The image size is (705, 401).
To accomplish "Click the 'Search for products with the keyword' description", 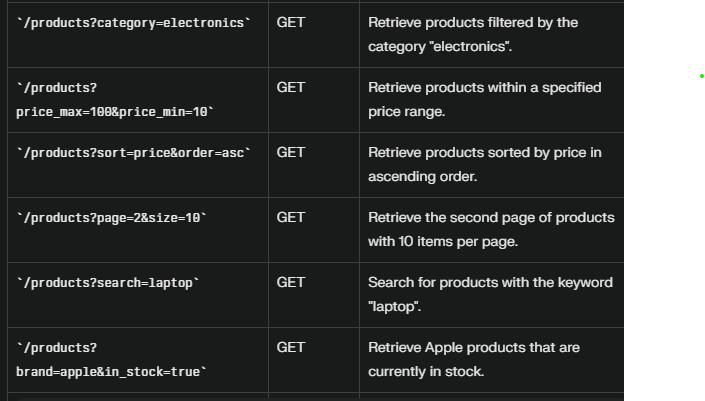I will tap(490, 282).
